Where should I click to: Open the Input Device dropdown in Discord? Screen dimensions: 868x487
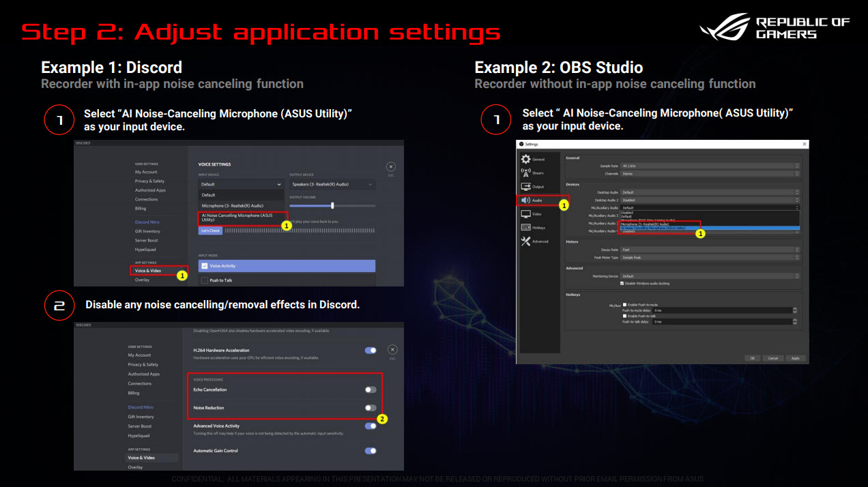click(x=241, y=184)
